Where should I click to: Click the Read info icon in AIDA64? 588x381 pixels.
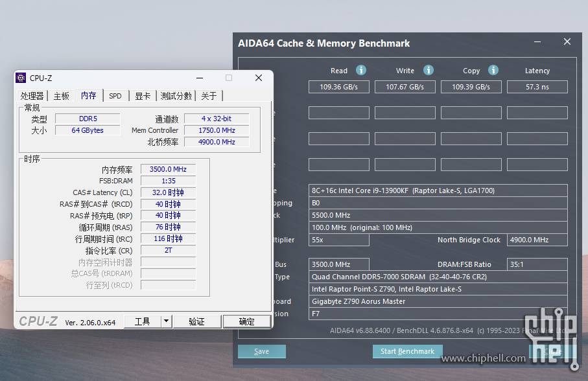(360, 70)
